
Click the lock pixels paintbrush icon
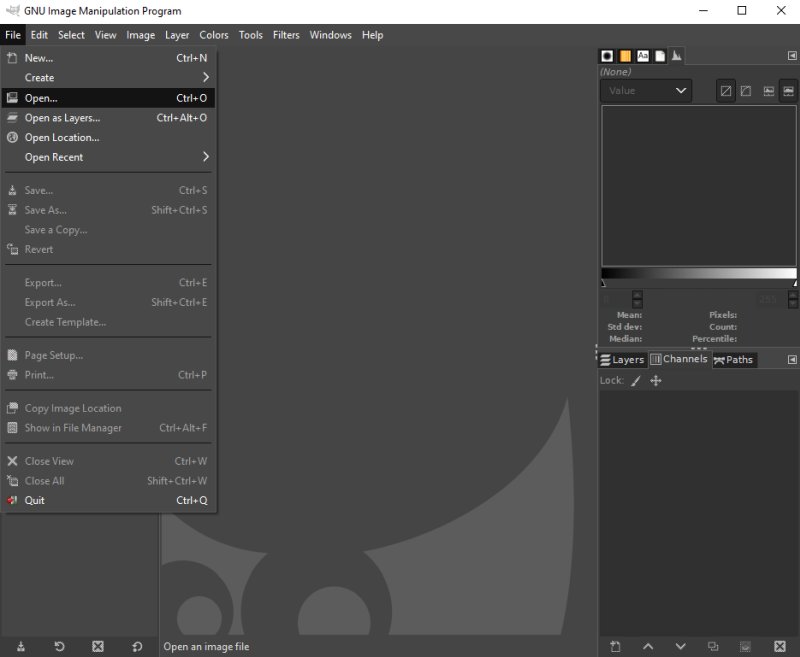pos(636,381)
